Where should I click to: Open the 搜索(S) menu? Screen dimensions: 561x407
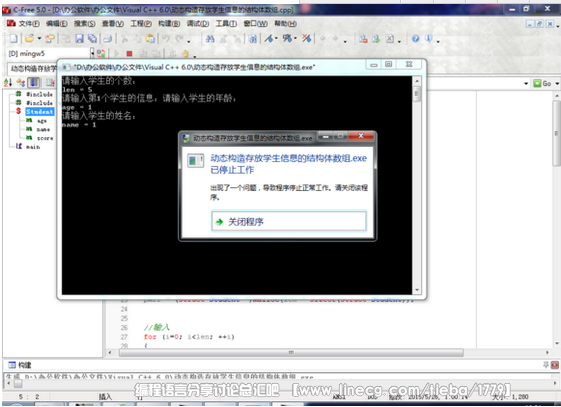[84, 24]
